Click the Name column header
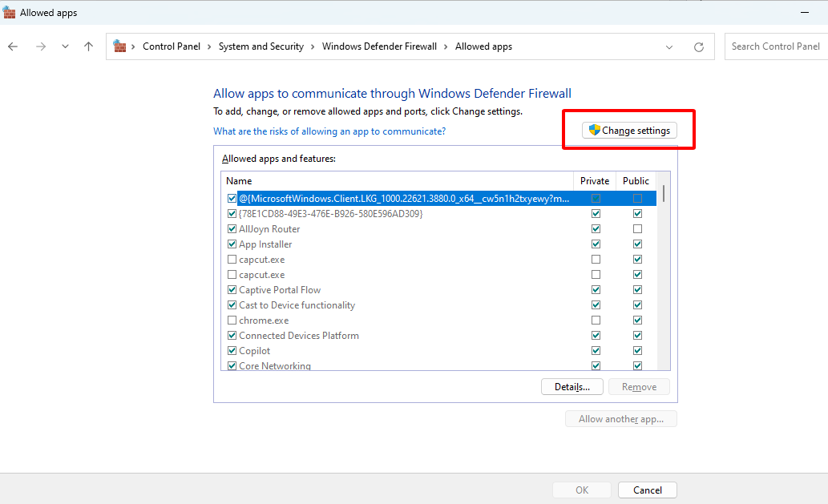 397,181
